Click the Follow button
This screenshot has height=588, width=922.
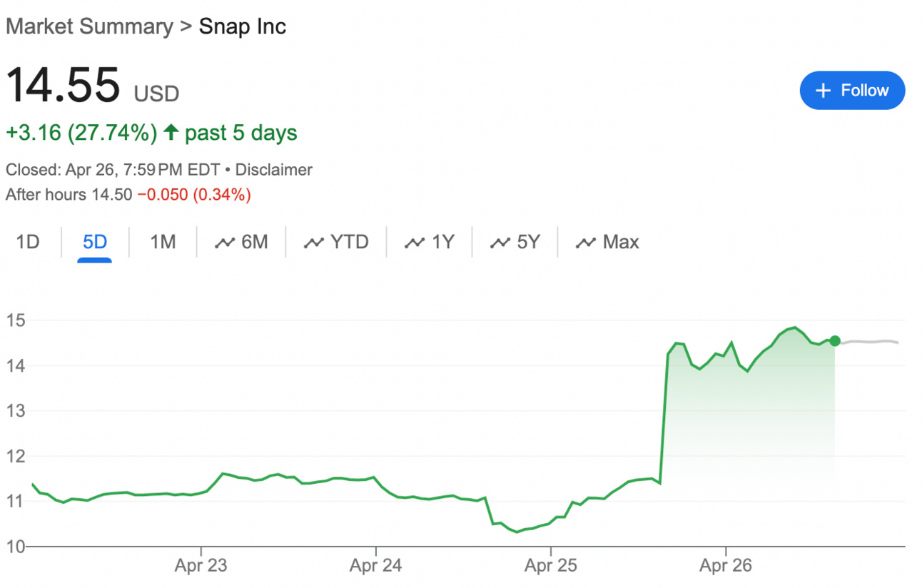click(852, 91)
